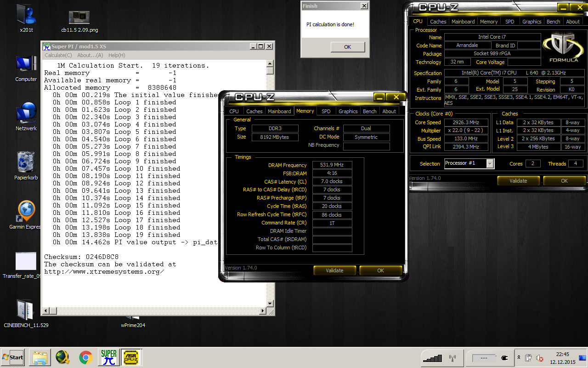
Task: Launch Garmin Express from the desktop
Action: 26,215
